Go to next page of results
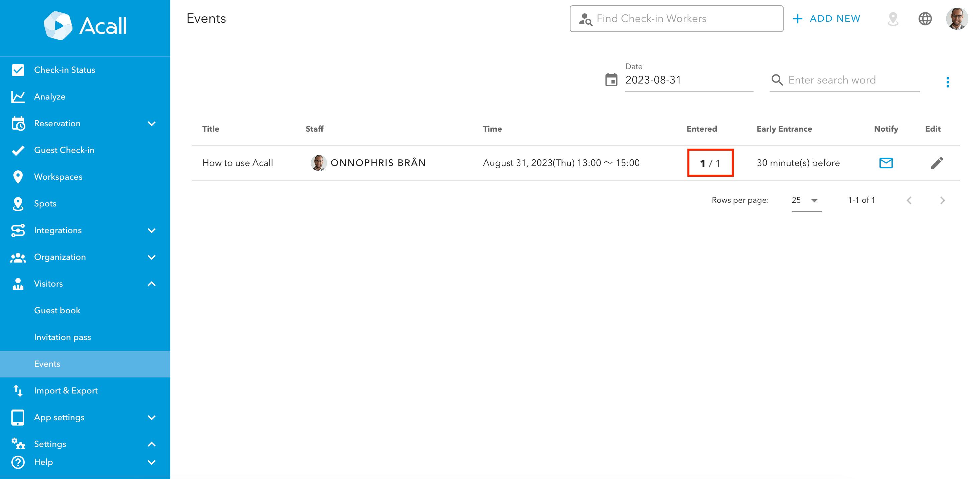Screen dimensions: 980x479 pos(942,200)
